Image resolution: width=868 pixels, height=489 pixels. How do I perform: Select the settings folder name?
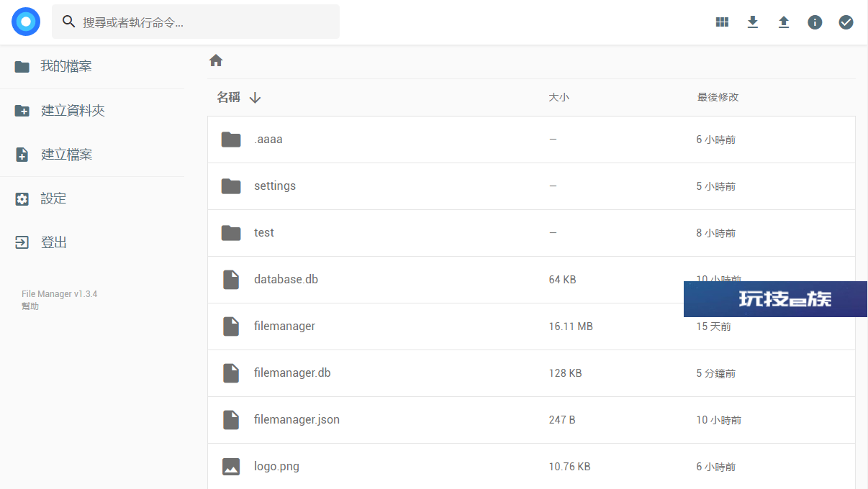point(275,186)
